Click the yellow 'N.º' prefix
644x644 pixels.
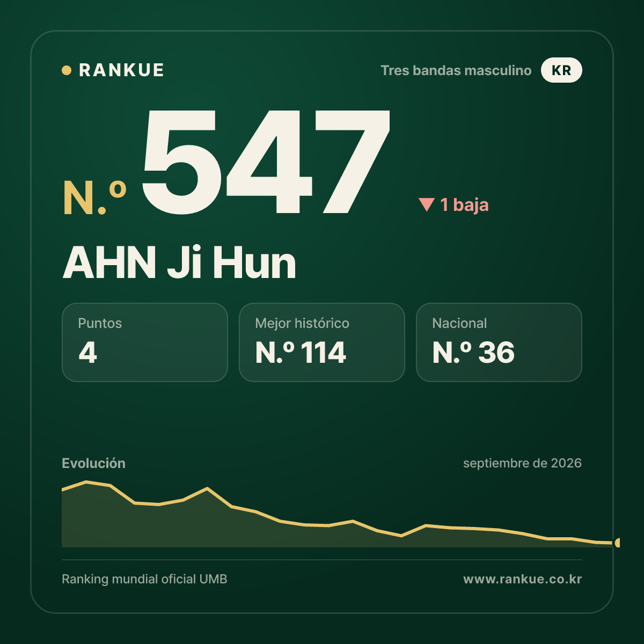[95, 197]
